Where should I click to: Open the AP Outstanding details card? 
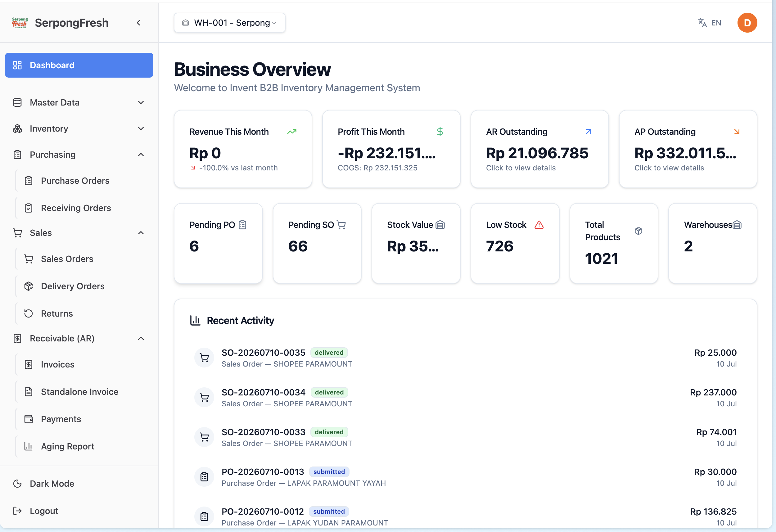click(x=688, y=149)
